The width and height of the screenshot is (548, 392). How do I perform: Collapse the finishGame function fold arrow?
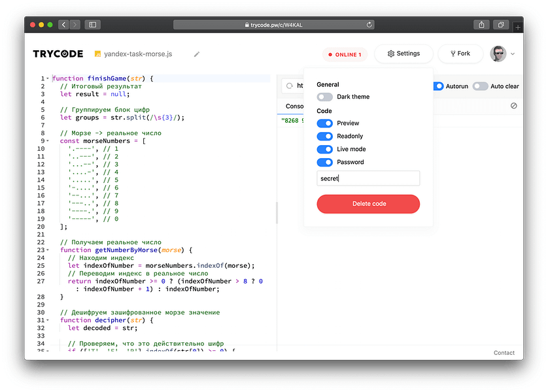click(48, 78)
